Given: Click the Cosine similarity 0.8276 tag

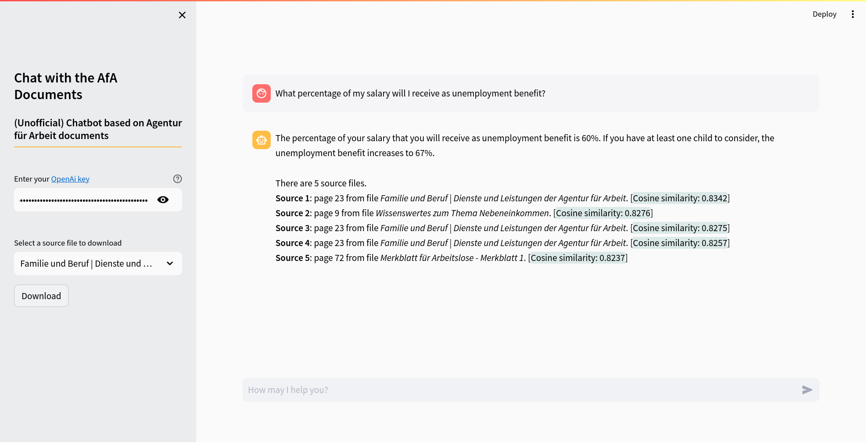Looking at the screenshot, I should pos(603,213).
